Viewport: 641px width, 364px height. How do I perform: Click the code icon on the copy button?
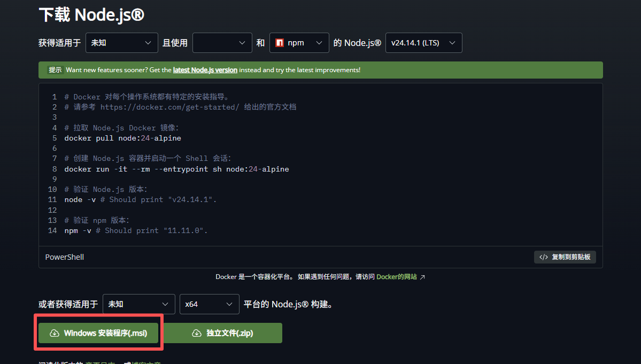tap(543, 257)
